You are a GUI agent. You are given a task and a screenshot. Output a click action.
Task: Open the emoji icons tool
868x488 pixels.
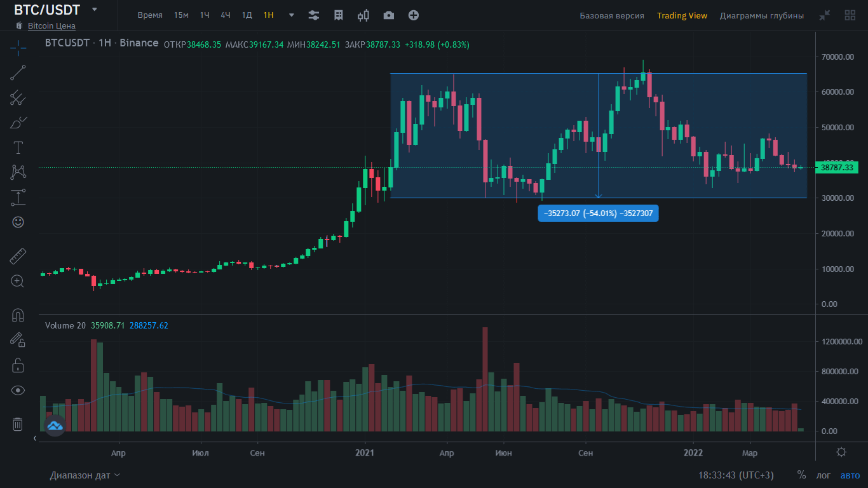point(18,222)
